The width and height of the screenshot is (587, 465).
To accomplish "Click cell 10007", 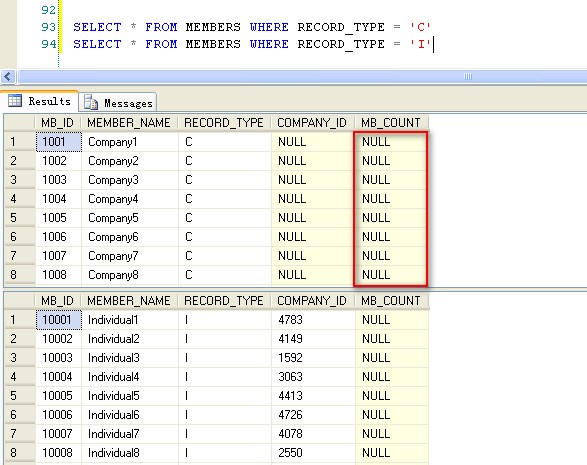I will [58, 434].
